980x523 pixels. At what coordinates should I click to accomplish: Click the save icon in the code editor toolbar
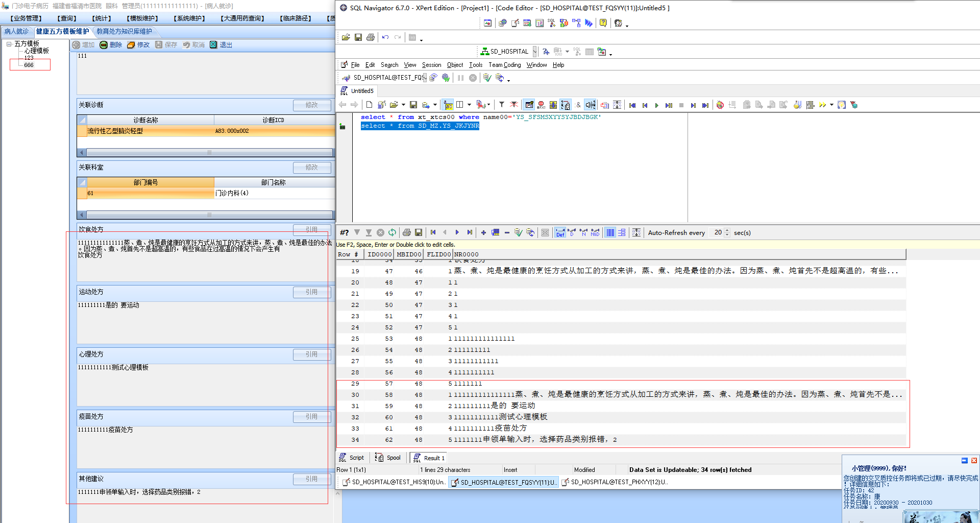pyautogui.click(x=413, y=105)
